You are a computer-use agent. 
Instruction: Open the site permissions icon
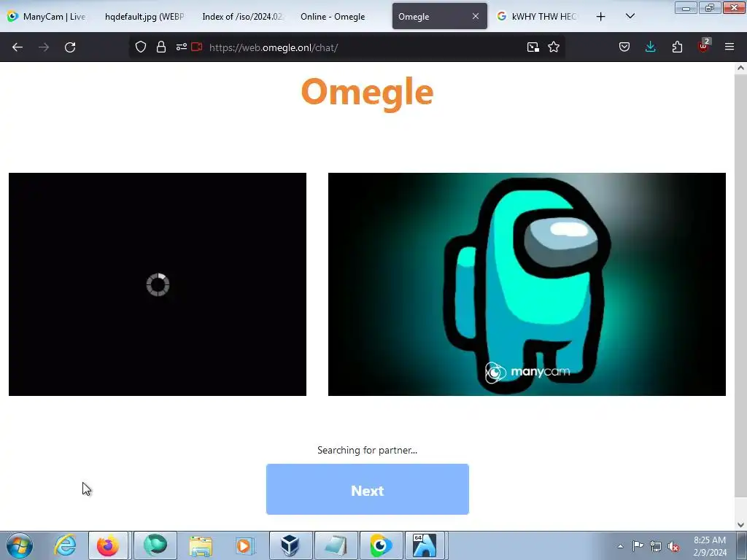click(x=181, y=47)
